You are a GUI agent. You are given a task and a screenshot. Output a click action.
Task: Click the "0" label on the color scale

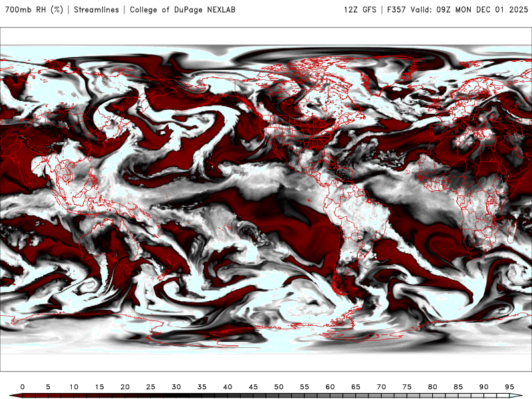click(23, 387)
